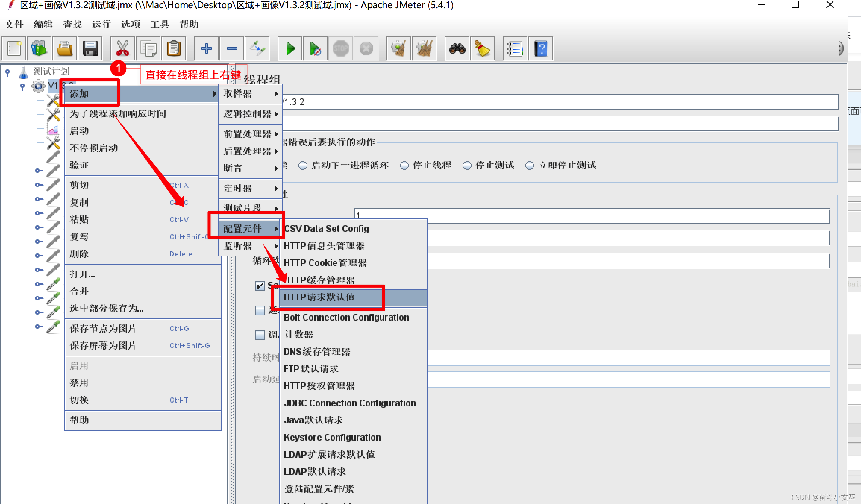Start the test with green play icon
This screenshot has width=861, height=504.
click(x=290, y=48)
